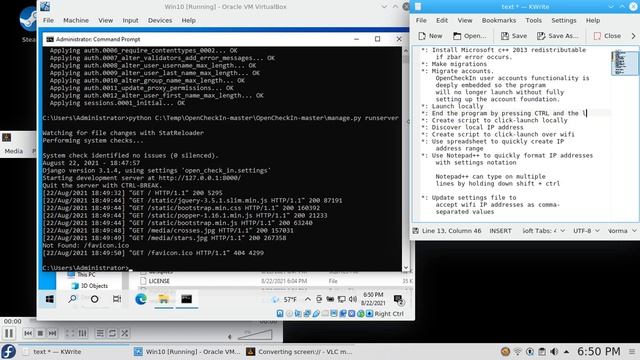Switch to File Explorer on Windows taskbar

[164, 299]
